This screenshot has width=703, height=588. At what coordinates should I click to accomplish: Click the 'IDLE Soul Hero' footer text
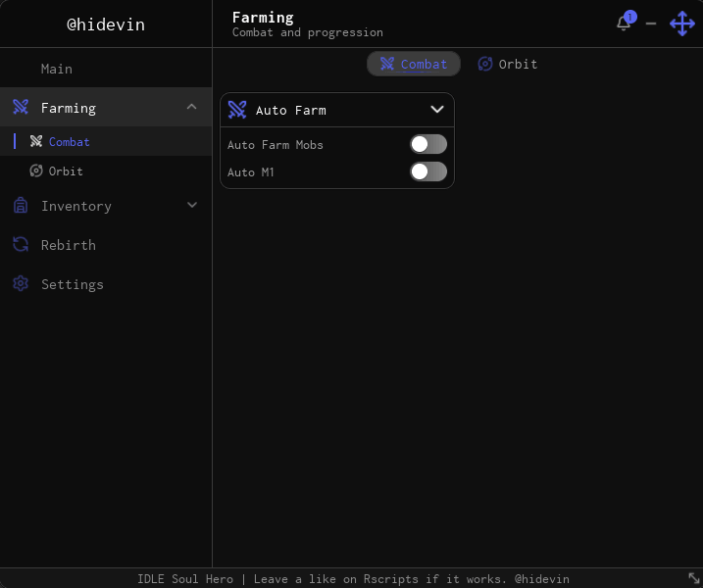pos(185,578)
